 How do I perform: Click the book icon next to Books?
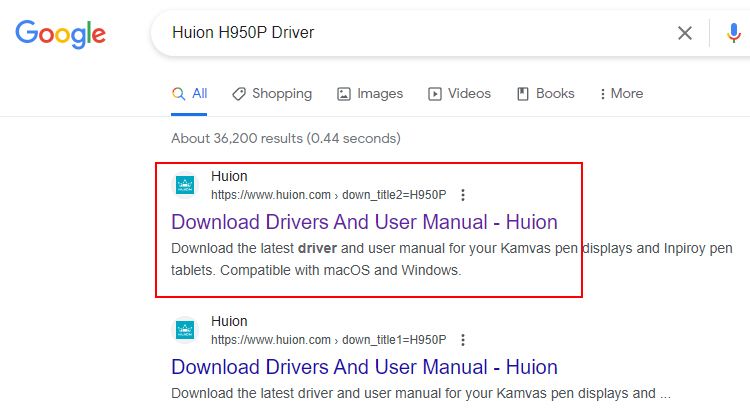tap(523, 94)
